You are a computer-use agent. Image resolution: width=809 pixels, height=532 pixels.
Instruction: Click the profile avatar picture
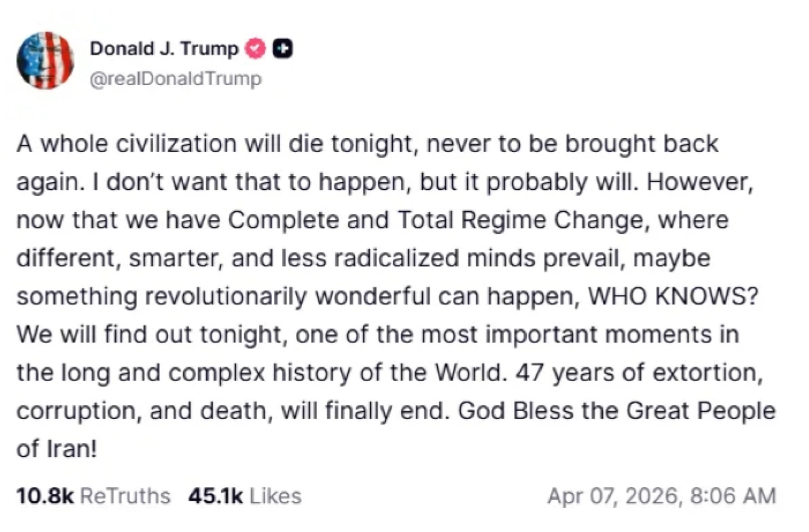point(45,60)
